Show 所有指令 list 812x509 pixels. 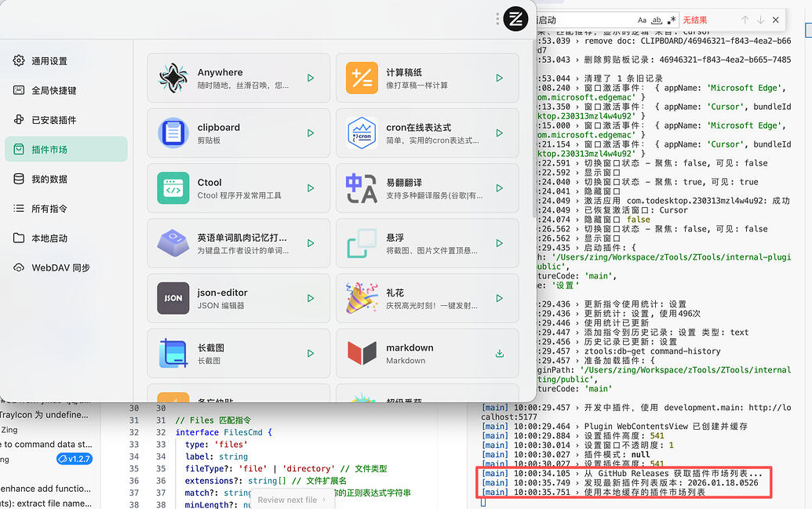[66, 208]
